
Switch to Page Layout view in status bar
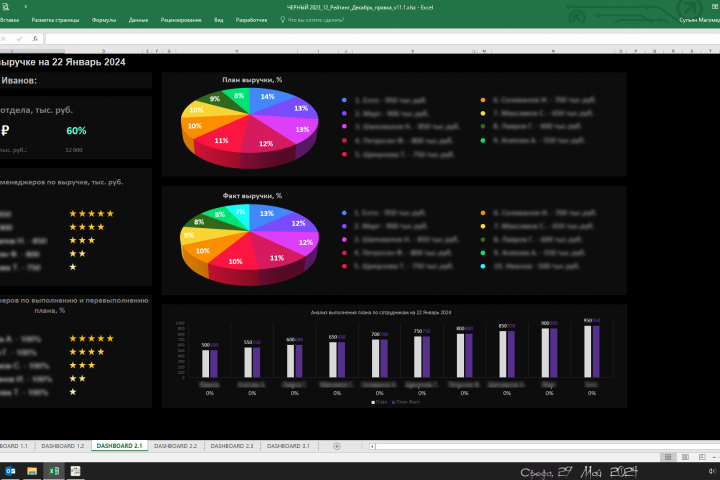tap(685, 457)
